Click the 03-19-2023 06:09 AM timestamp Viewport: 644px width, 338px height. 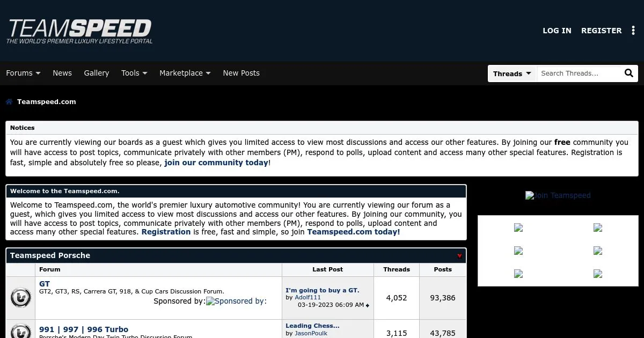[x=331, y=305]
